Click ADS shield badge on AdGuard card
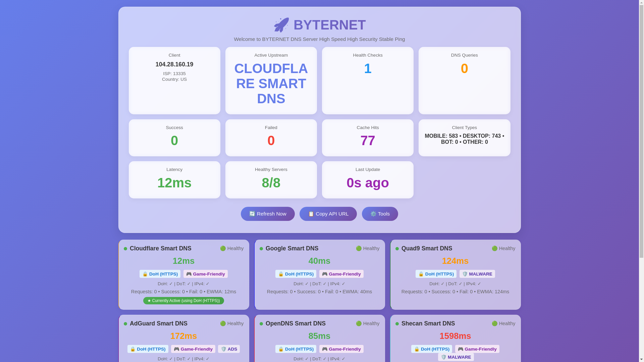644x362 pixels. coord(229,349)
